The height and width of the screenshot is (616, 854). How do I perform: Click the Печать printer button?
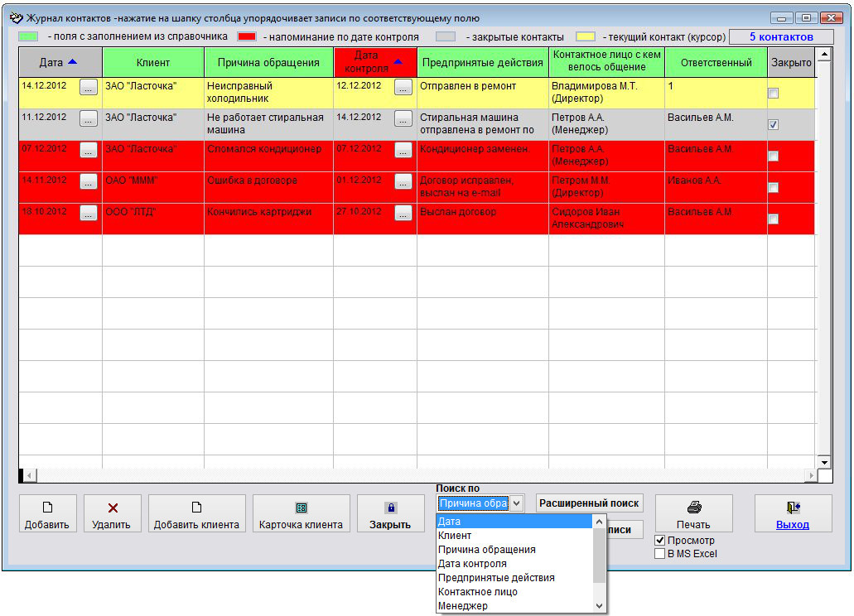pyautogui.click(x=693, y=513)
